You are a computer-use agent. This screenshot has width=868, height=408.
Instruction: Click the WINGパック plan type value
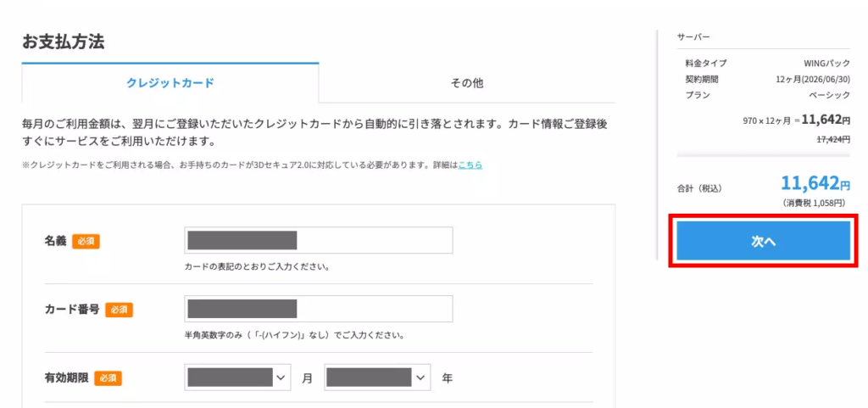(826, 64)
